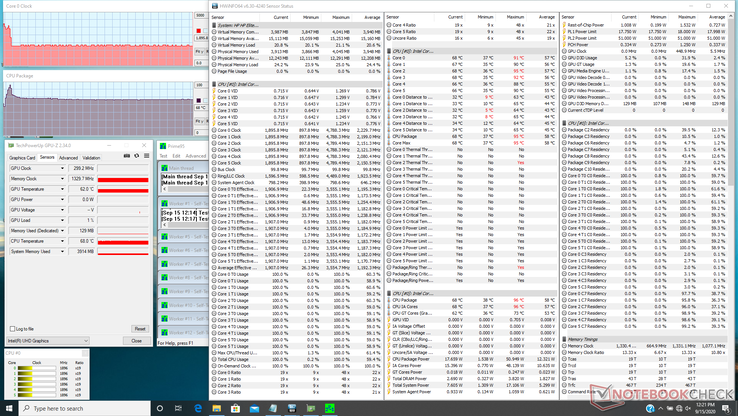Open Prime95 Edit menu
Image resolution: width=738 pixels, height=416 pixels.
pyautogui.click(x=176, y=156)
